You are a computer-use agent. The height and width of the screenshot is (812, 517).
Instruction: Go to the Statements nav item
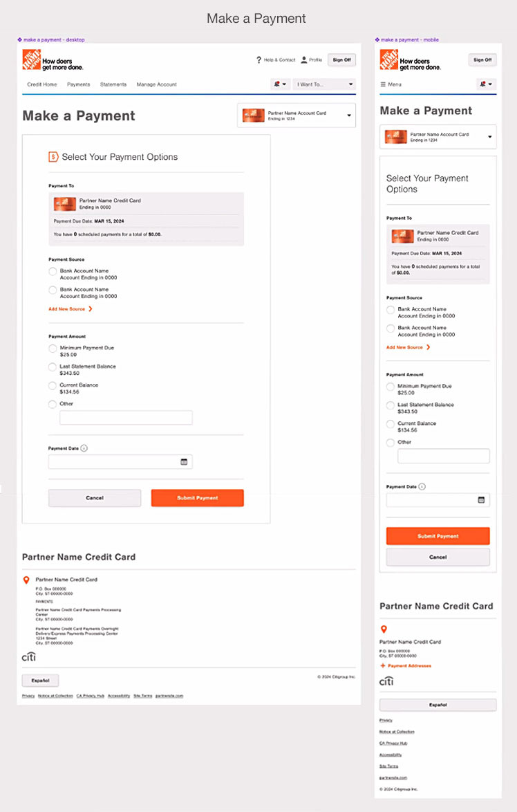point(113,84)
